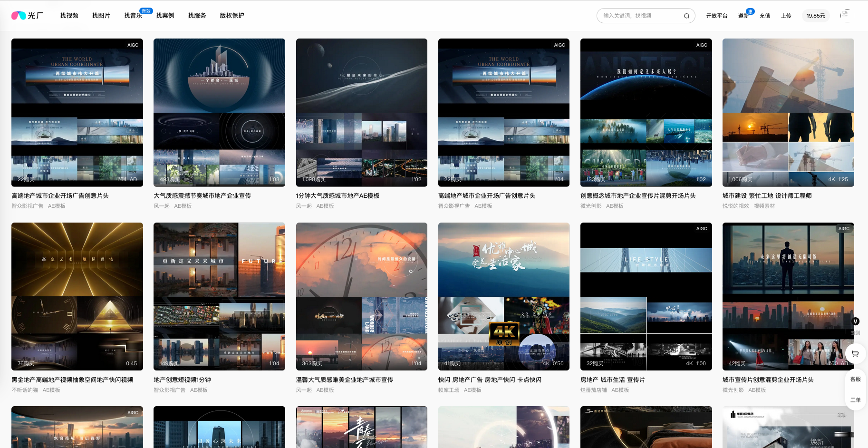The image size is (868, 448).
Task: Open the 大气质感震撼节奏城市地产企业宣传 thumbnail
Action: click(x=219, y=112)
